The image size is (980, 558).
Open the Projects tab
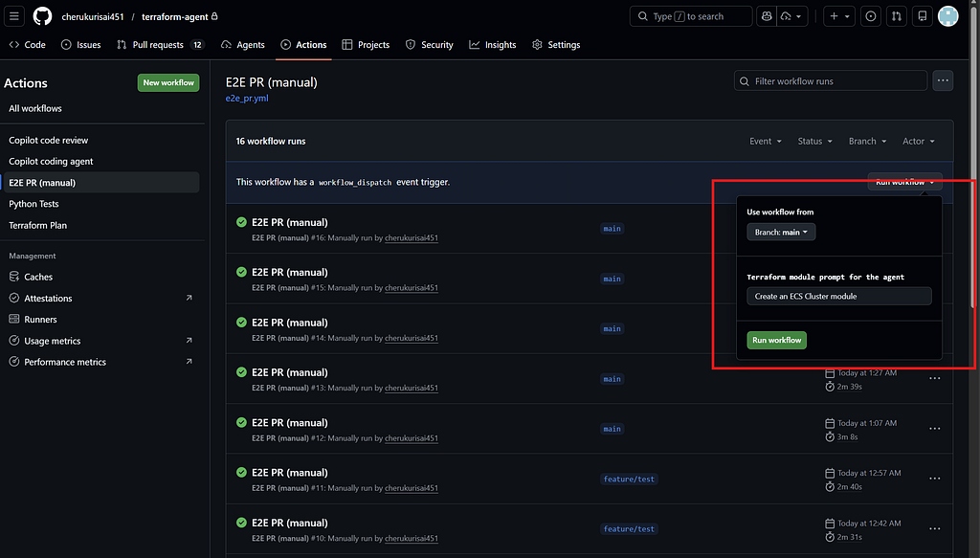click(366, 45)
